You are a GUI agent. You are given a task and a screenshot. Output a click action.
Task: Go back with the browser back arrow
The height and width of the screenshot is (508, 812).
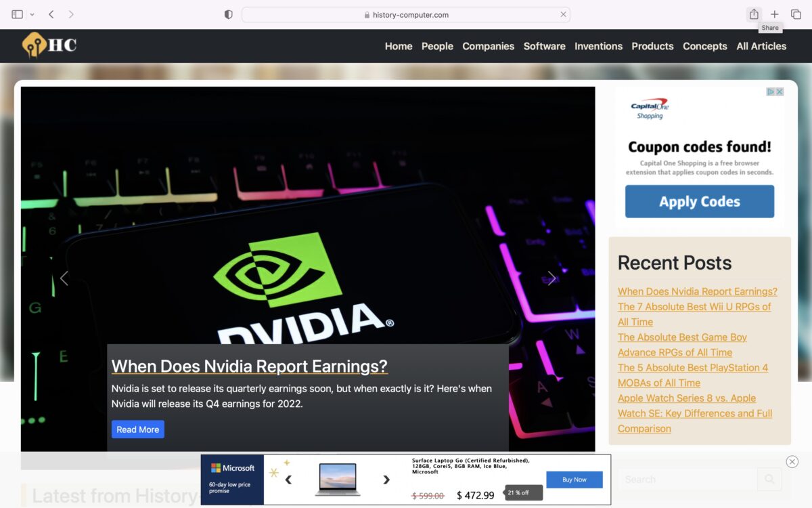pyautogui.click(x=51, y=14)
